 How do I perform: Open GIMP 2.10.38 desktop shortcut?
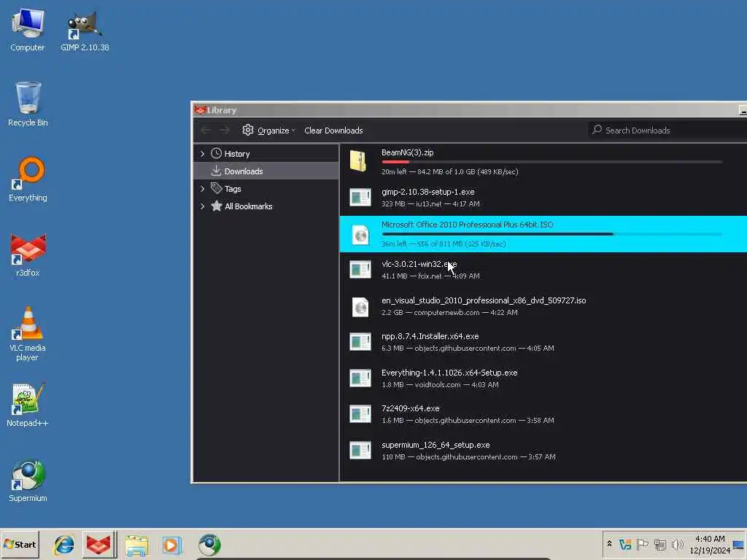click(x=85, y=29)
